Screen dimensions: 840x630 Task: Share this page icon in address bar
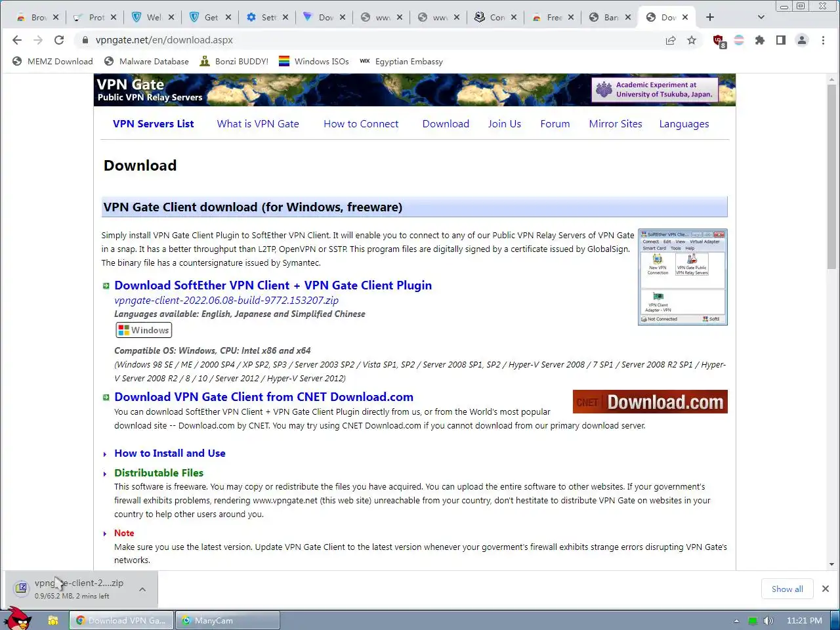pyautogui.click(x=671, y=40)
